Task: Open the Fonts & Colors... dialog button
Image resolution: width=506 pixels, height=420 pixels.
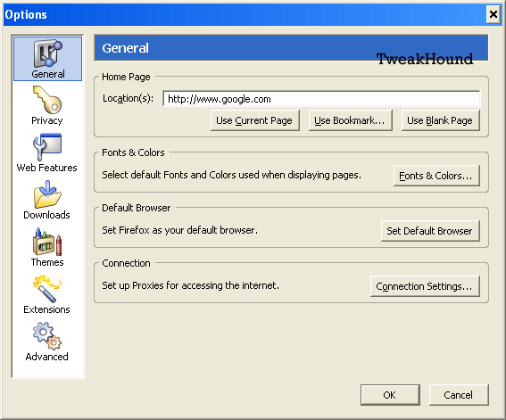Action: tap(436, 176)
